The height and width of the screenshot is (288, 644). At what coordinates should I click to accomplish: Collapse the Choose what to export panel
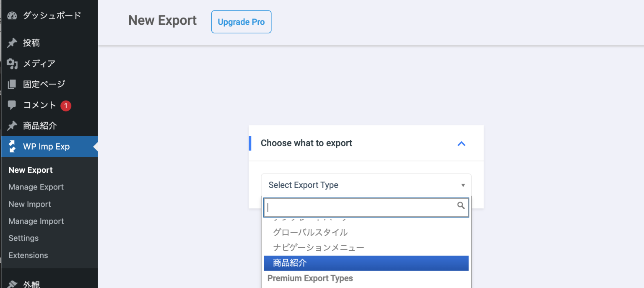click(461, 143)
